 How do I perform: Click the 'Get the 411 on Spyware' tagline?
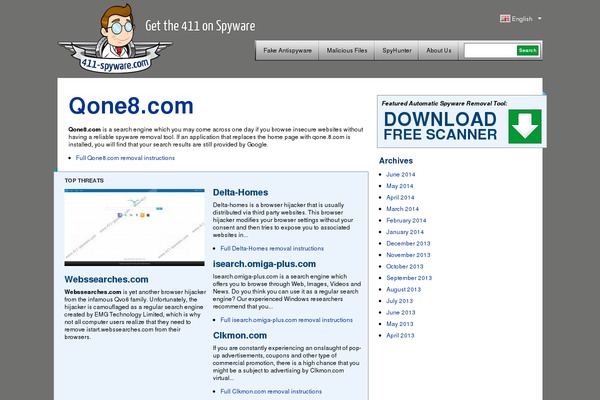[x=200, y=26]
